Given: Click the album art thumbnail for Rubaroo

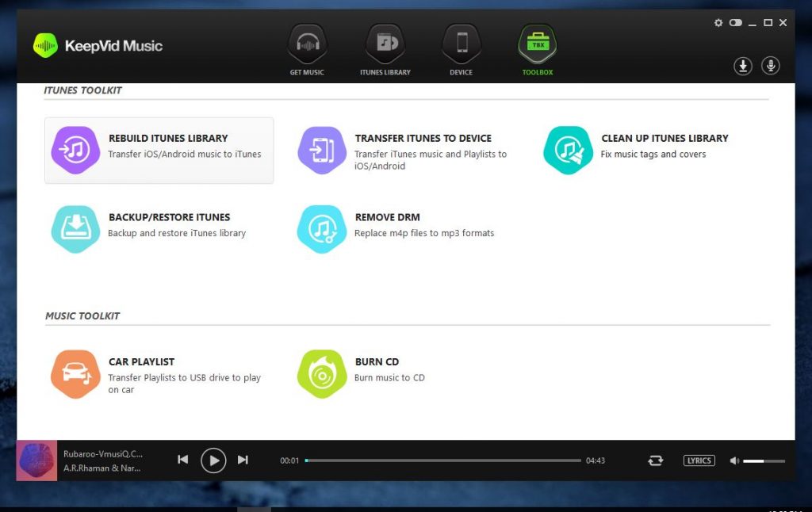Looking at the screenshot, I should [x=36, y=460].
